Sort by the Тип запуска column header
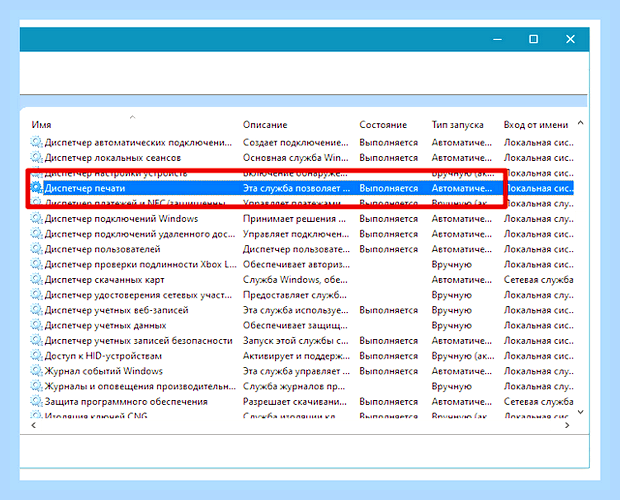This screenshot has width=620, height=500. [x=457, y=125]
